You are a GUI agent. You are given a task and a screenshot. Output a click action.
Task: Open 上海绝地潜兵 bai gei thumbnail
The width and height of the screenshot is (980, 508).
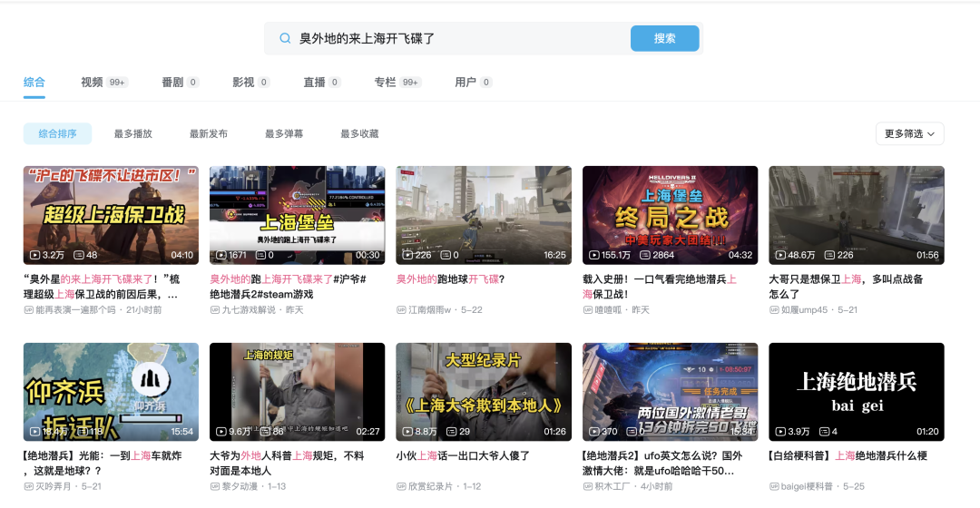point(857,392)
